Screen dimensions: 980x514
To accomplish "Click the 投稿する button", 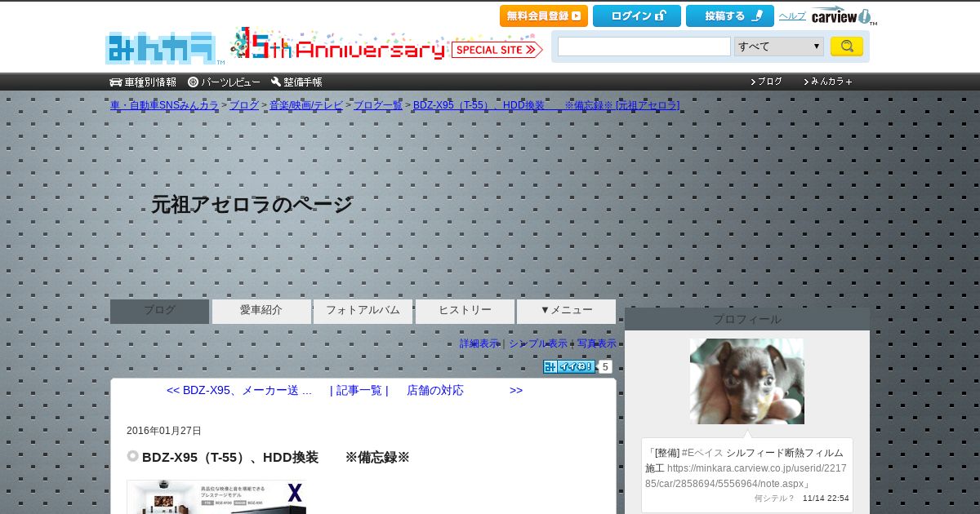I will click(730, 16).
